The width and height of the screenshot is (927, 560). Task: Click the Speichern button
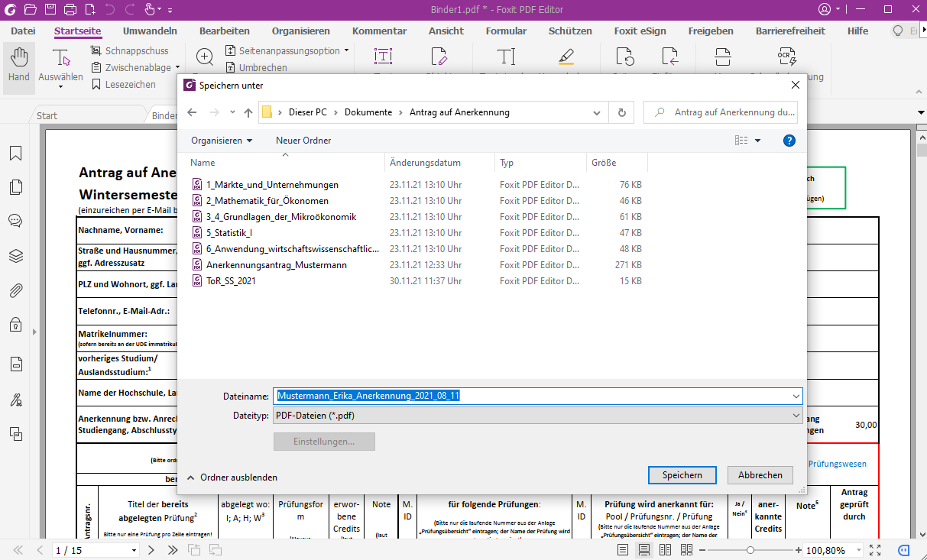click(682, 475)
